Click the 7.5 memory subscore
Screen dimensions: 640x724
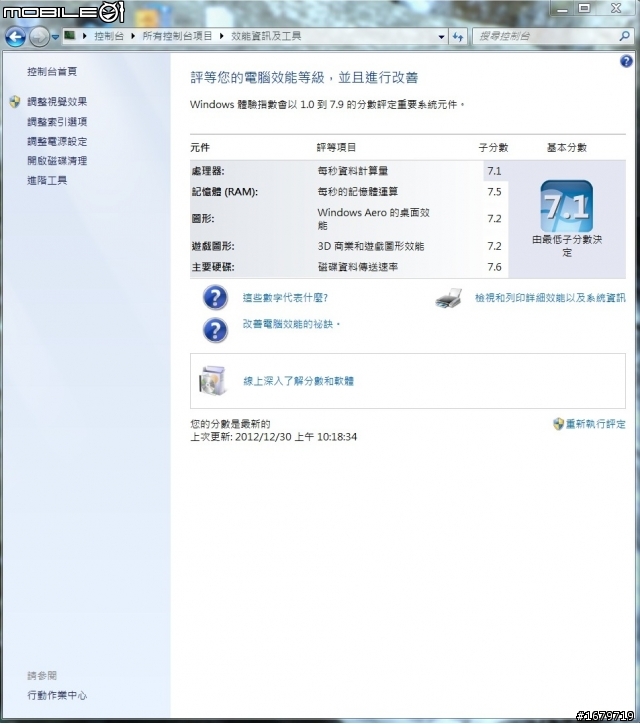coord(494,192)
